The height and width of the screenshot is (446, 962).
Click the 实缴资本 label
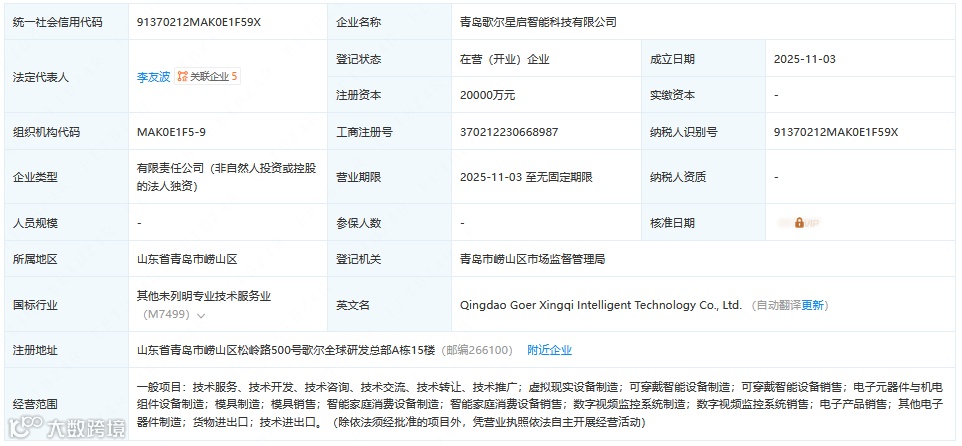pos(672,95)
